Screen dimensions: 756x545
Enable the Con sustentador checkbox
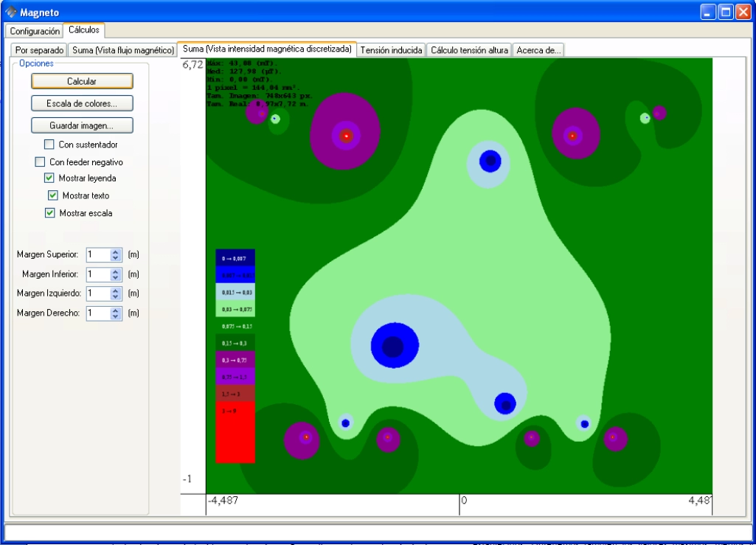click(x=49, y=145)
